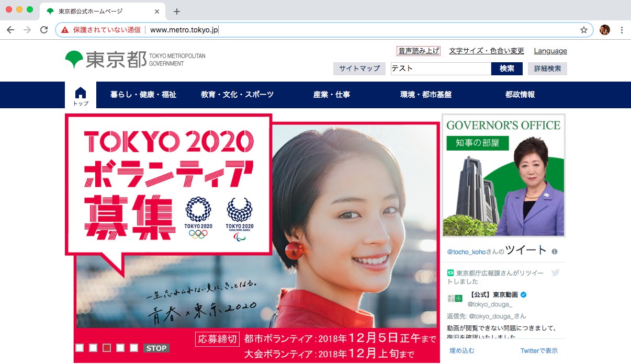Close the 東京都公式ホームページ tab
631x364 pixels.
coord(157,11)
